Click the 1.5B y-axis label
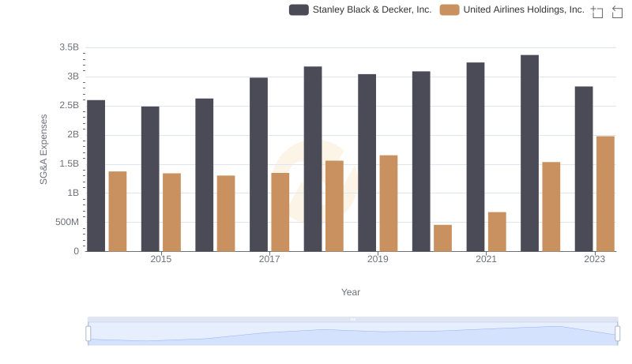Screen dimensions: 632x364 click(x=70, y=164)
